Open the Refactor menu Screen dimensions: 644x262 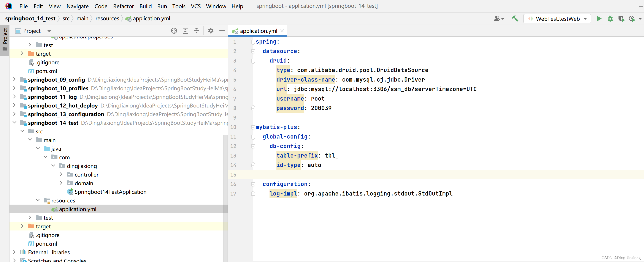123,6
